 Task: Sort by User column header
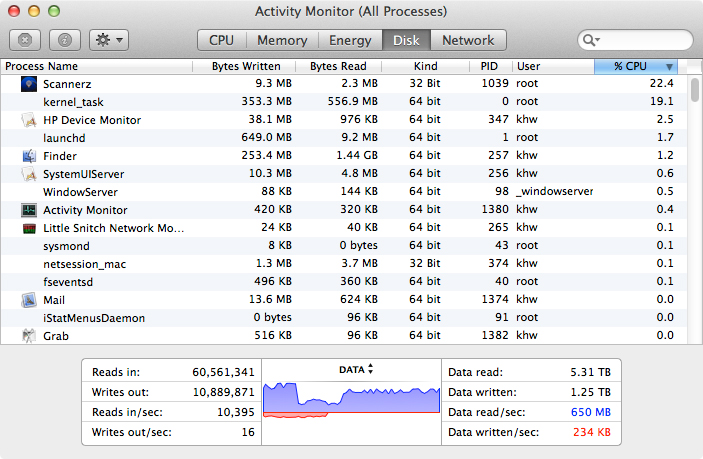[553, 66]
